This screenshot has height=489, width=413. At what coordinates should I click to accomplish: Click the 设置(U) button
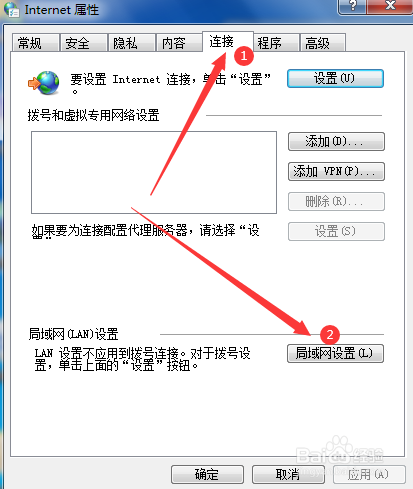335,79
